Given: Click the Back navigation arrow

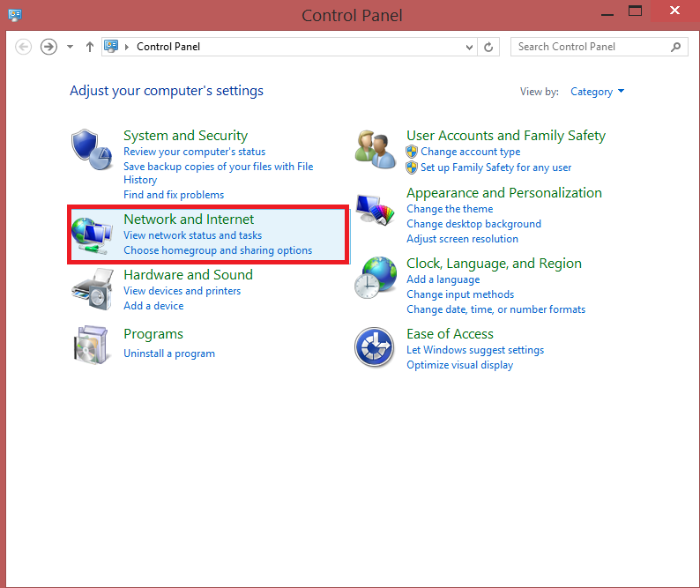Looking at the screenshot, I should click(x=23, y=47).
